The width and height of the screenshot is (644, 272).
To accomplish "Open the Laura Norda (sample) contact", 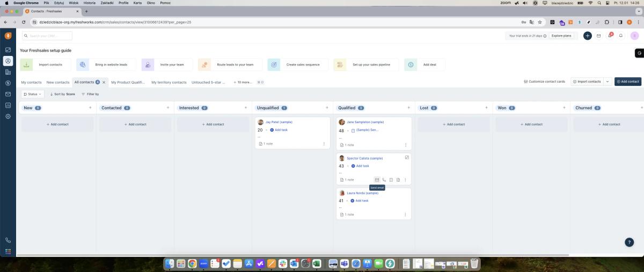I will [x=362, y=193].
